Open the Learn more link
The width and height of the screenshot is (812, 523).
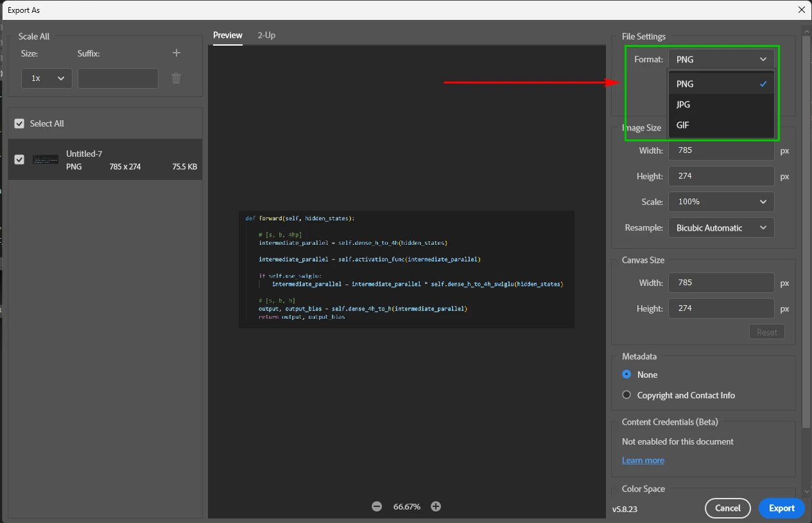(x=643, y=460)
